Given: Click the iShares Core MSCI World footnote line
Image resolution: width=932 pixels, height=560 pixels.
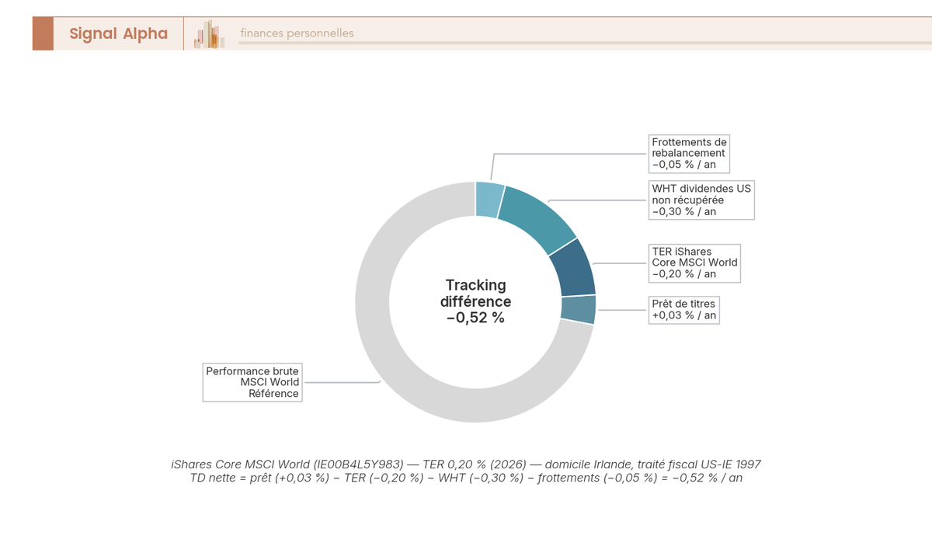Looking at the screenshot, I should click(466, 464).
